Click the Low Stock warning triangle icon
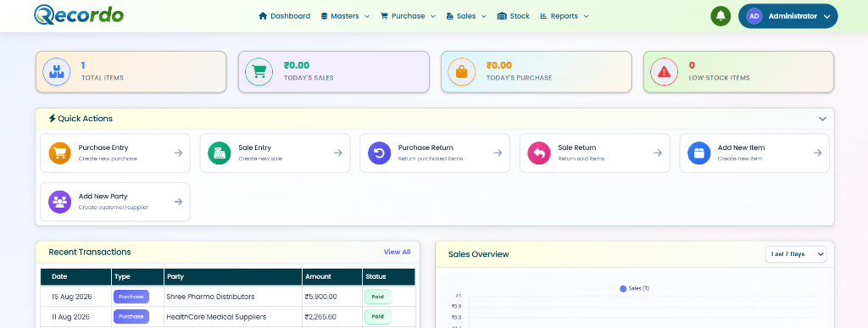 click(665, 72)
